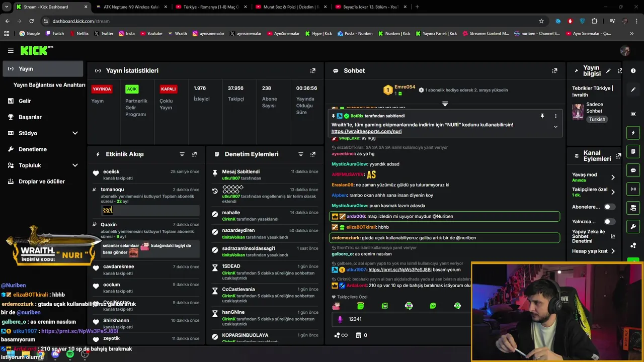Viewport: 644px width, 362px height.
Task: Open the Yayıncı Paneli | Kick bookmark
Action: 436,34
